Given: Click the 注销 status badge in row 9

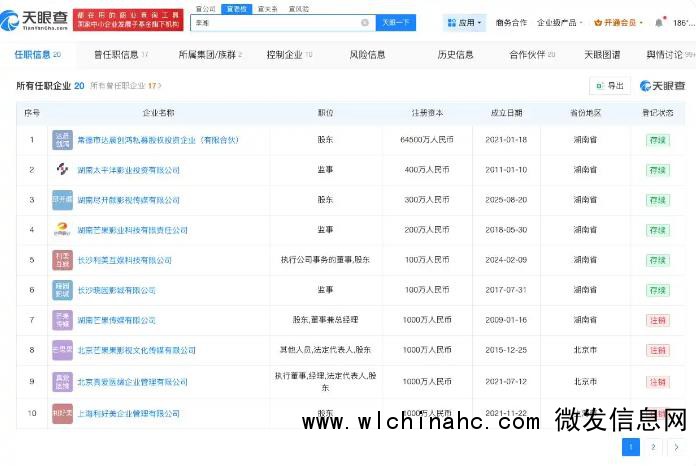Looking at the screenshot, I should (657, 382).
